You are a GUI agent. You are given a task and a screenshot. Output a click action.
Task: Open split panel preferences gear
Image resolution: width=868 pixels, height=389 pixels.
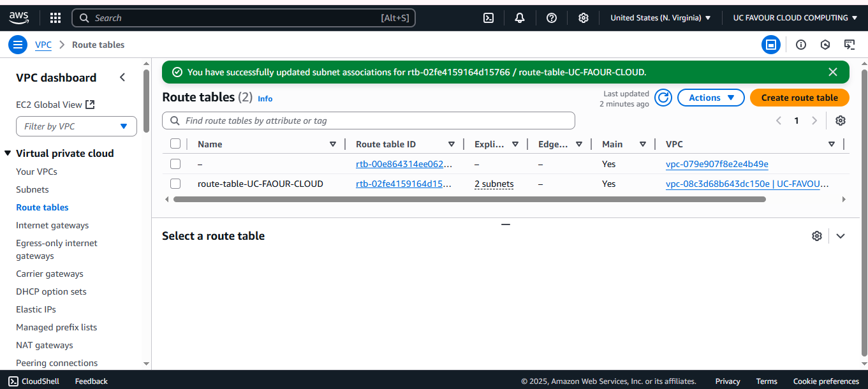coord(817,236)
